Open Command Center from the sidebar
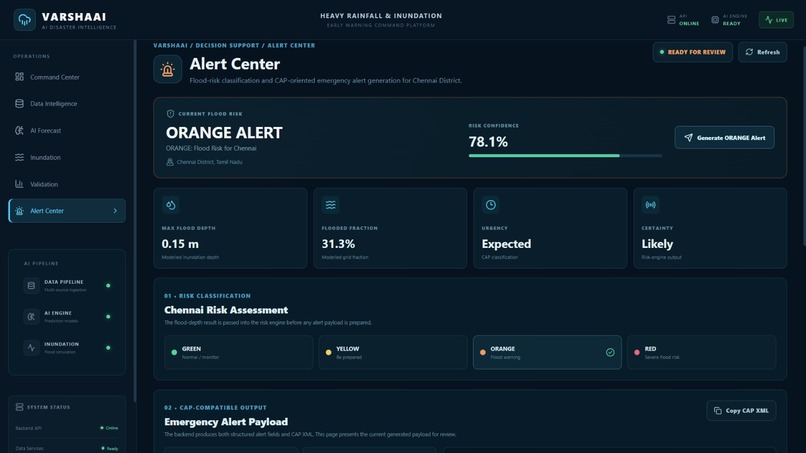This screenshot has height=453, width=806. pos(67,77)
